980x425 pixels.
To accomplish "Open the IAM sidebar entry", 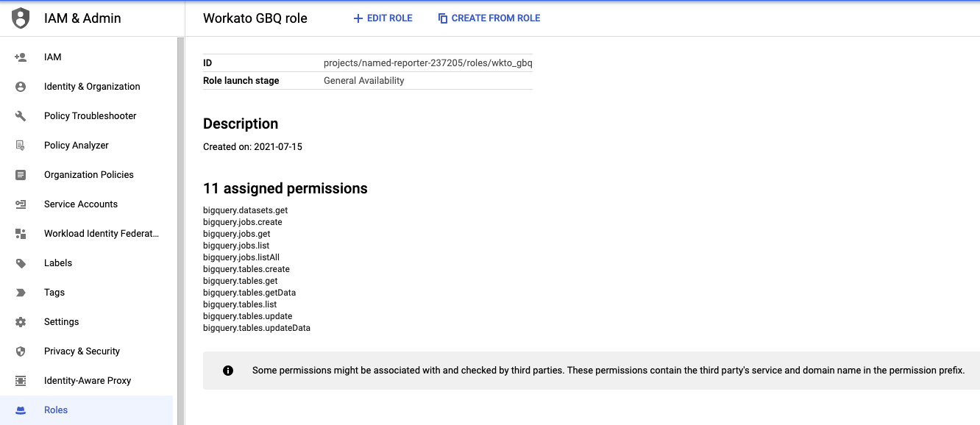I will [x=52, y=57].
